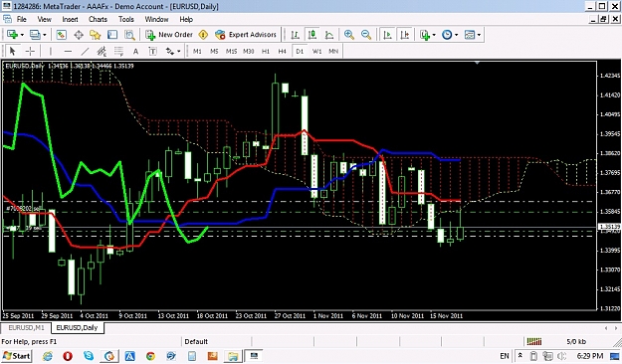Image resolution: width=622 pixels, height=364 pixels.
Task: Toggle the Terminal panel icon
Action: (x=112, y=35)
